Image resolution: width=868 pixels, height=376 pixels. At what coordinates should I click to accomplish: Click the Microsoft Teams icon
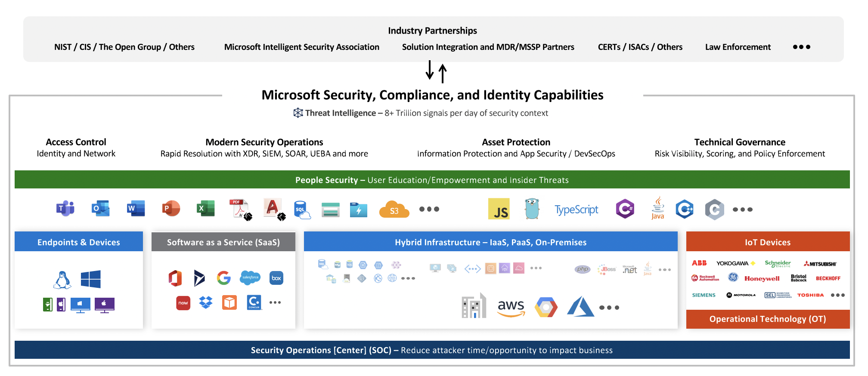[x=65, y=209]
